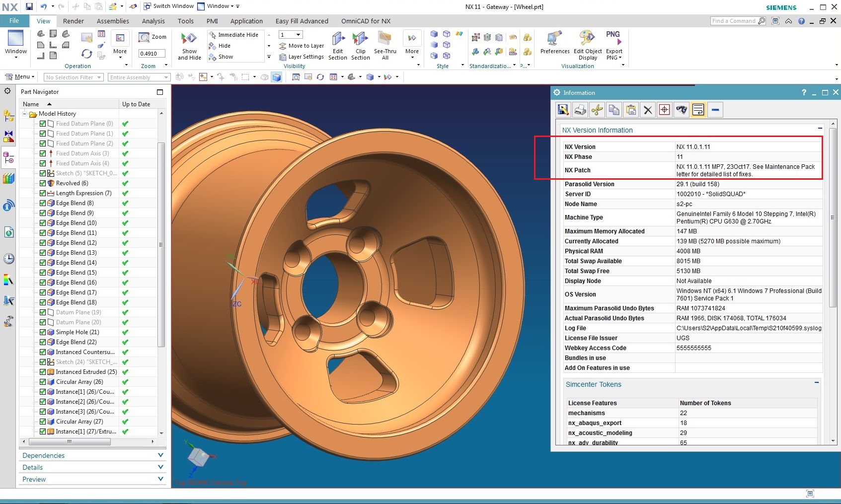Image resolution: width=841 pixels, height=504 pixels.
Task: Open the Menu button on selection bar
Action: point(20,77)
